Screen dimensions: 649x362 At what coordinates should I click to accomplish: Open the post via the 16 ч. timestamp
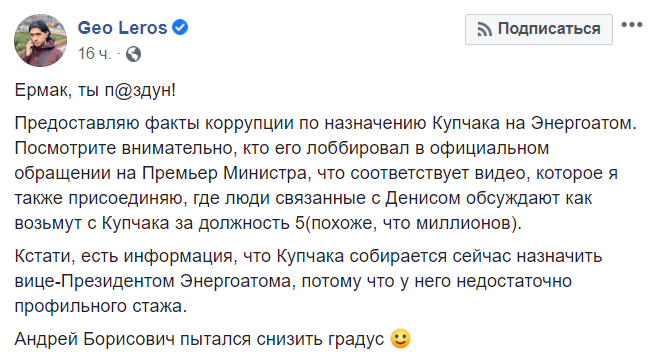point(94,54)
